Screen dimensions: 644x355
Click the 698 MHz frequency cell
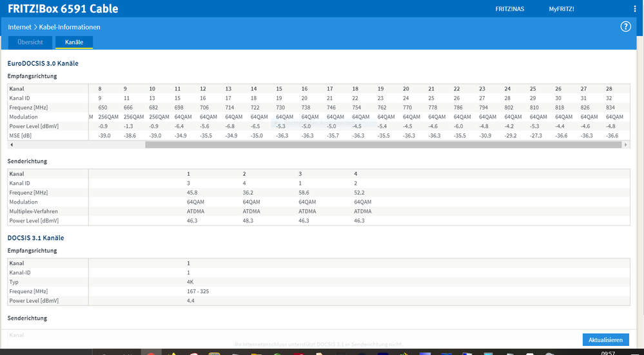[179, 108]
